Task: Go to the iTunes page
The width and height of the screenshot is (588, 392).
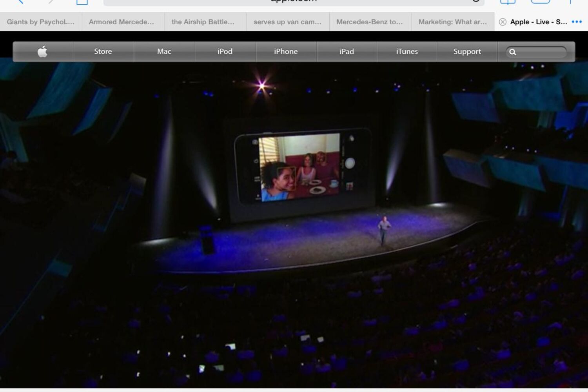Action: [x=407, y=51]
